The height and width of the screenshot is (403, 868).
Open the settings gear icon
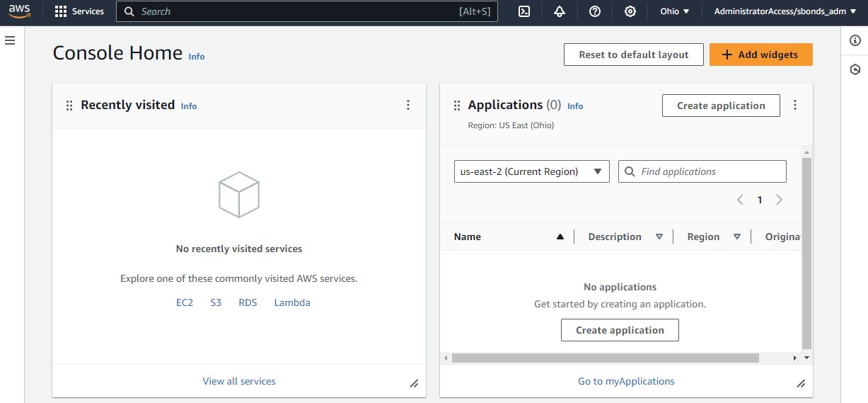click(630, 11)
